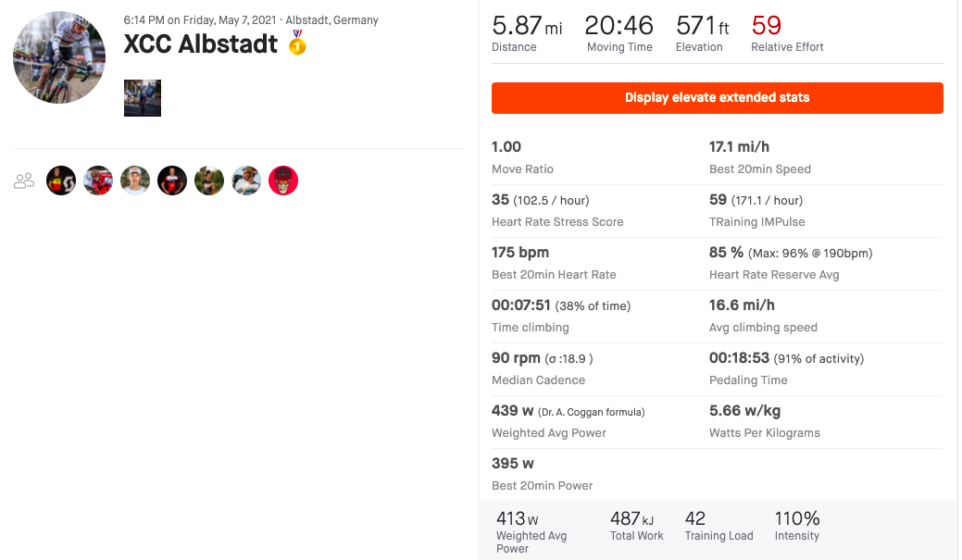Open the gold medal icon next to XCC Albstadt

[297, 43]
